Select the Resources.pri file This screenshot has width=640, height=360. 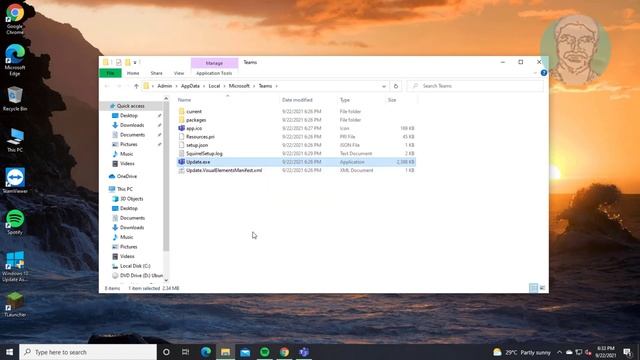pos(200,137)
